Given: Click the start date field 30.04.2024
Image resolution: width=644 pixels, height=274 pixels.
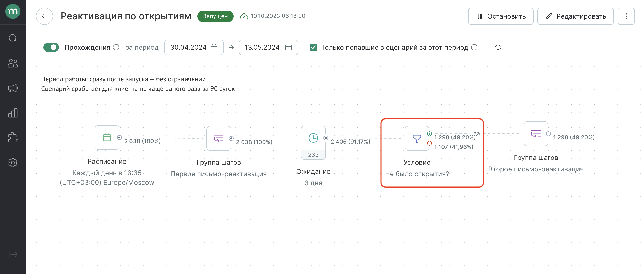Looking at the screenshot, I should 194,47.
